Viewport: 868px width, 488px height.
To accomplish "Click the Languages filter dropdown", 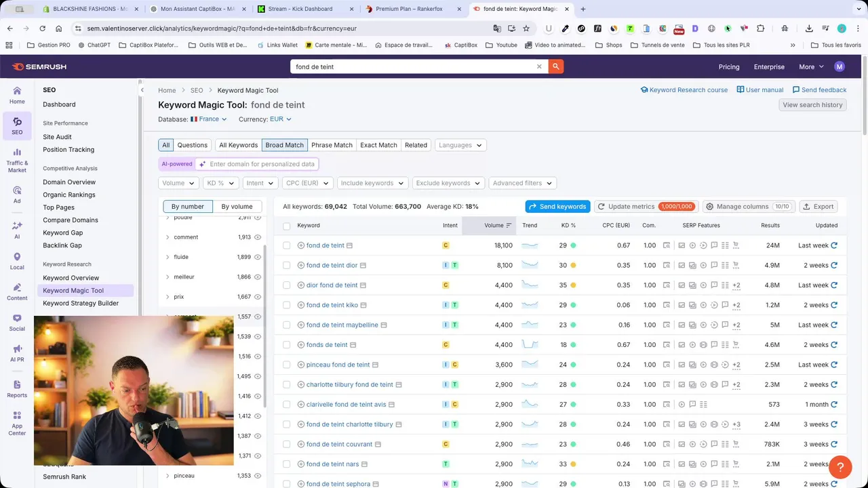I will [x=460, y=145].
